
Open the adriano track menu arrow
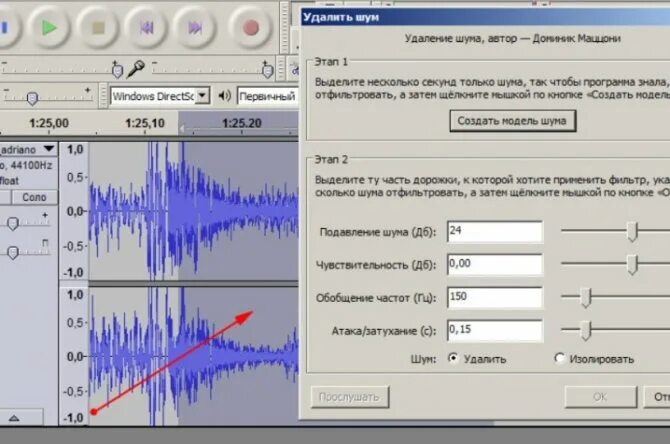point(49,149)
